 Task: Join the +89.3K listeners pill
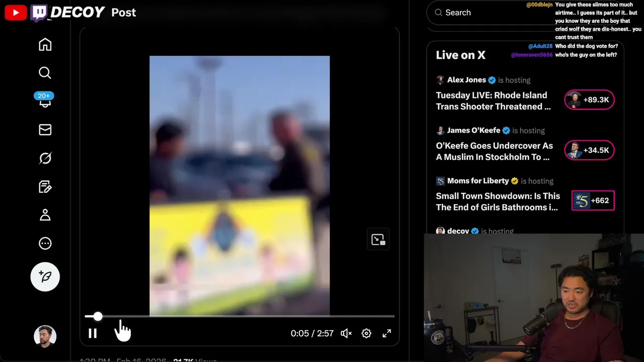click(589, 100)
